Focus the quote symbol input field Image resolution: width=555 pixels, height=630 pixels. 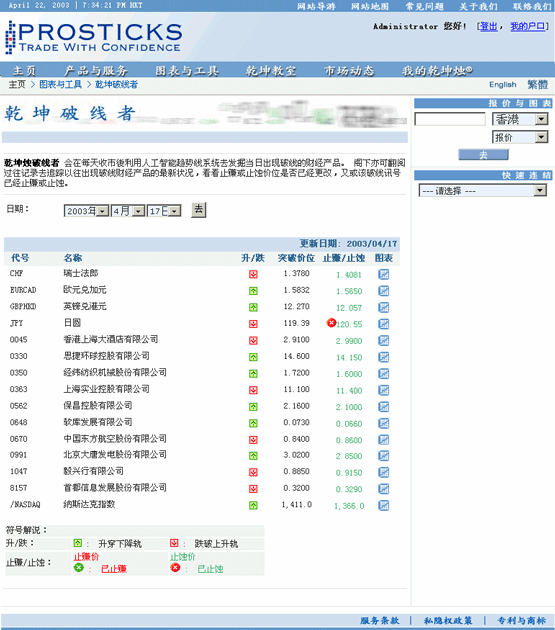click(450, 119)
